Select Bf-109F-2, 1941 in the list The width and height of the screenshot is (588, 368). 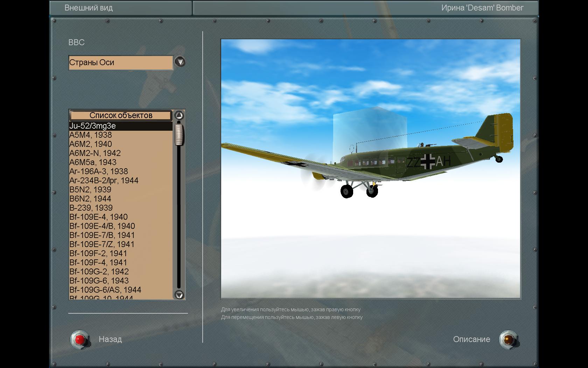121,253
